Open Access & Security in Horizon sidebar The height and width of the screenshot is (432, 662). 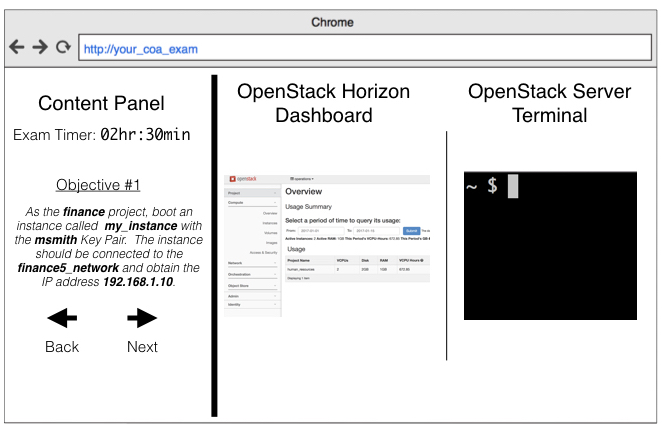pyautogui.click(x=263, y=253)
